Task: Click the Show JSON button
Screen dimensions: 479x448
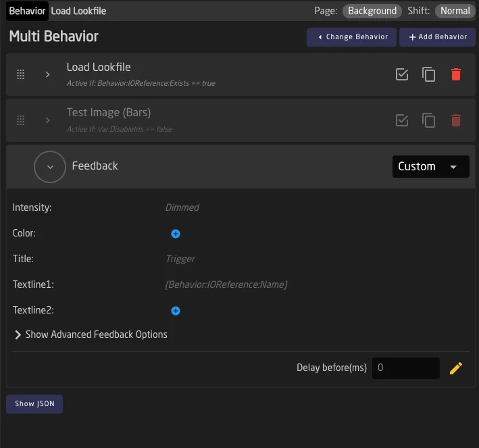Action: point(34,403)
